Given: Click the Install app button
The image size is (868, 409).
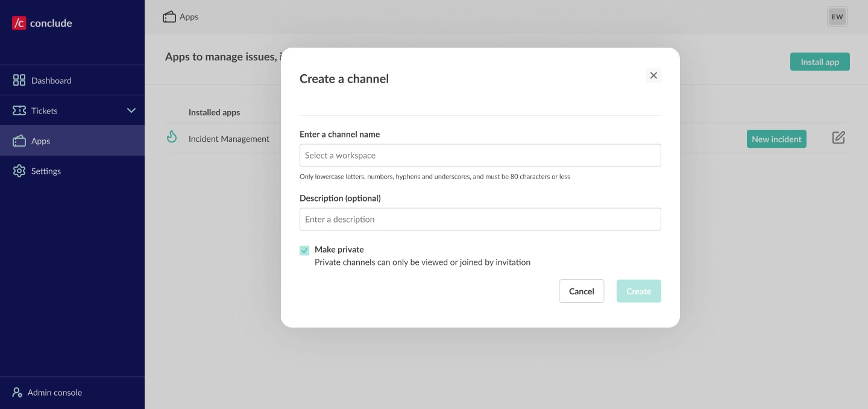Looking at the screenshot, I should pyautogui.click(x=820, y=62).
